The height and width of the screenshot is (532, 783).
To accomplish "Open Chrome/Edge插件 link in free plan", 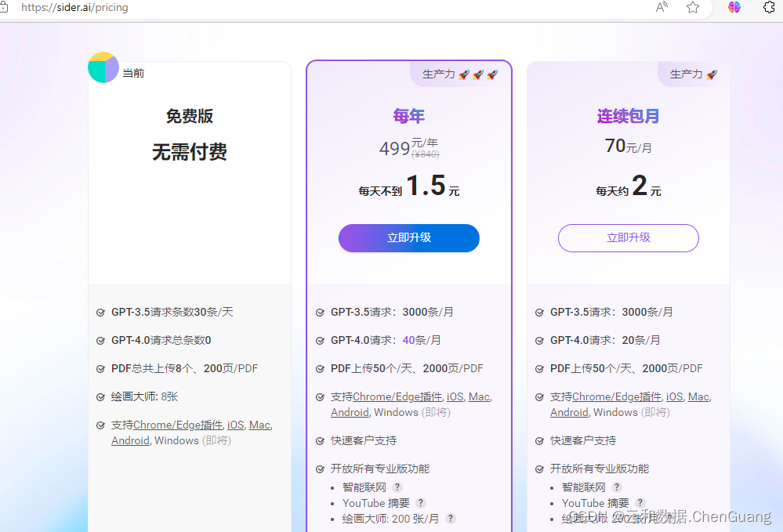I will coord(178,425).
